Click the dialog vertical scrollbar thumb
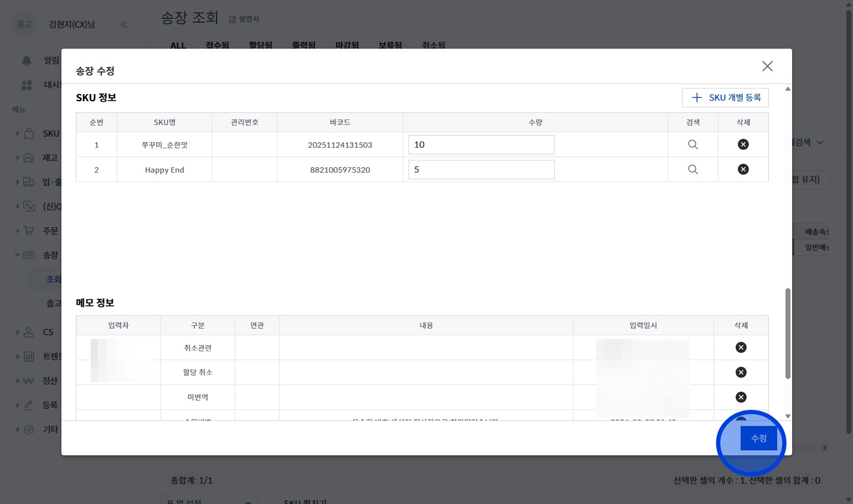This screenshot has width=853, height=504. click(788, 334)
